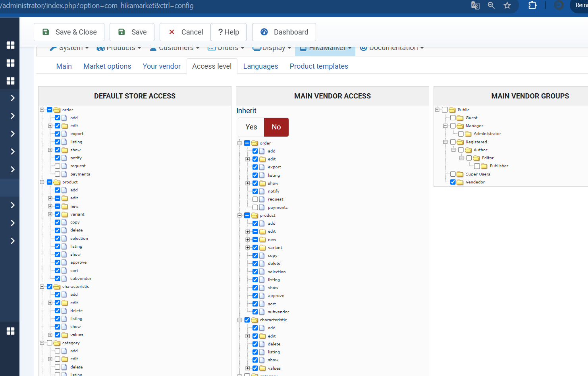
Task: Check the Guest group checkbox
Action: [453, 118]
